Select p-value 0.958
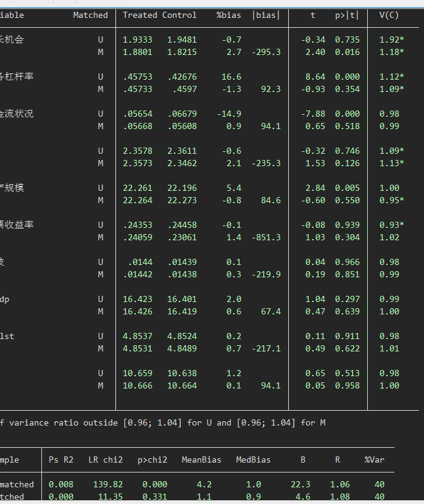This screenshot has width=424, height=504. 347,385
